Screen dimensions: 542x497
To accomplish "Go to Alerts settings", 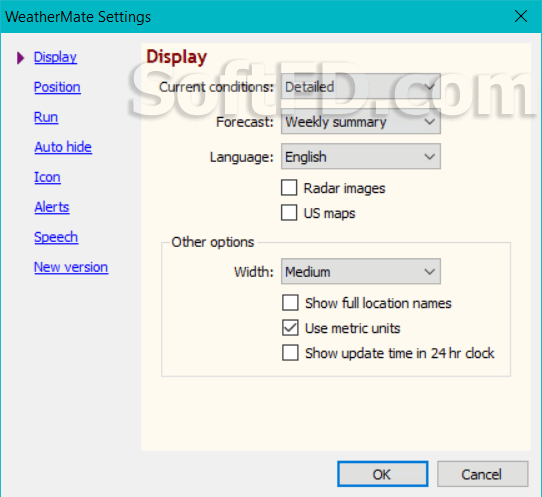I will [x=52, y=207].
